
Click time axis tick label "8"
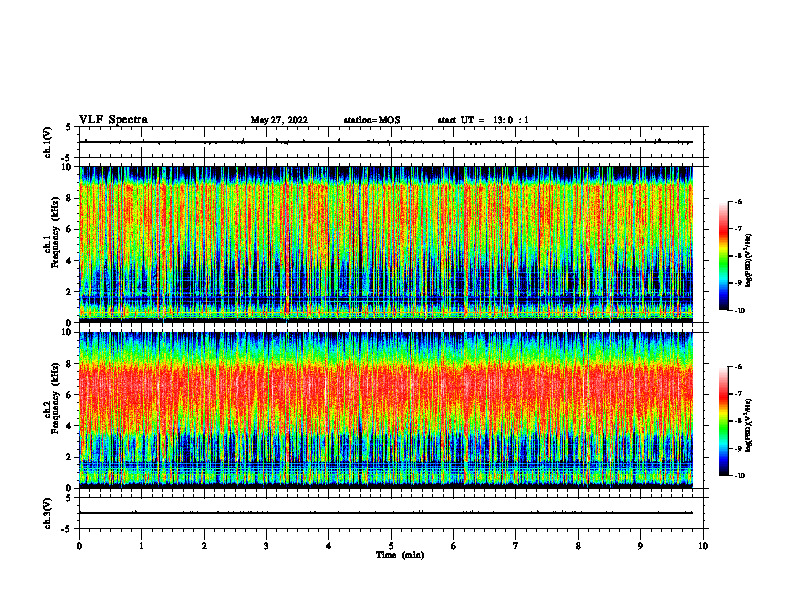click(578, 546)
